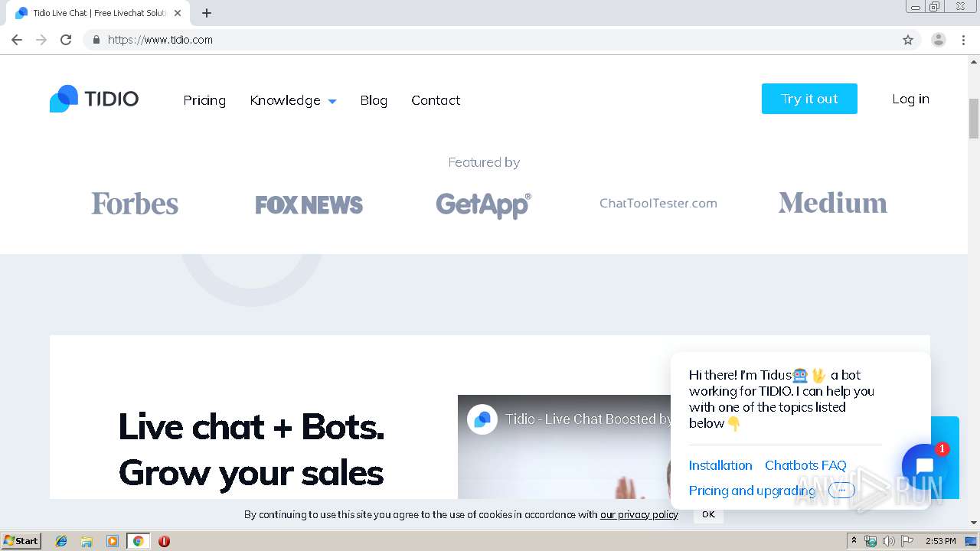Screen dimensions: 980x551
Task: Bookmark this page with star icon
Action: click(x=908, y=40)
